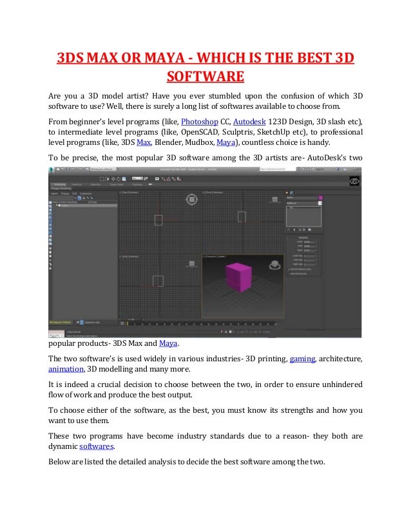Open the softwares hyperlink
The width and height of the screenshot is (411, 532).
(x=97, y=446)
